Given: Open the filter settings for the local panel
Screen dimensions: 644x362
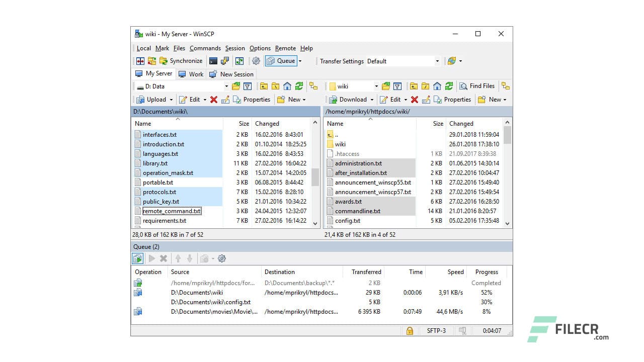Looking at the screenshot, I should coord(247,86).
